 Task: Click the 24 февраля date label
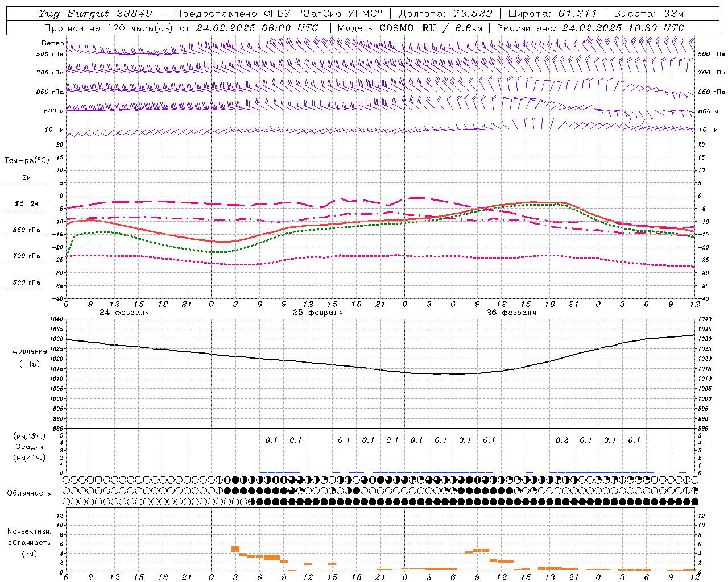tap(124, 313)
